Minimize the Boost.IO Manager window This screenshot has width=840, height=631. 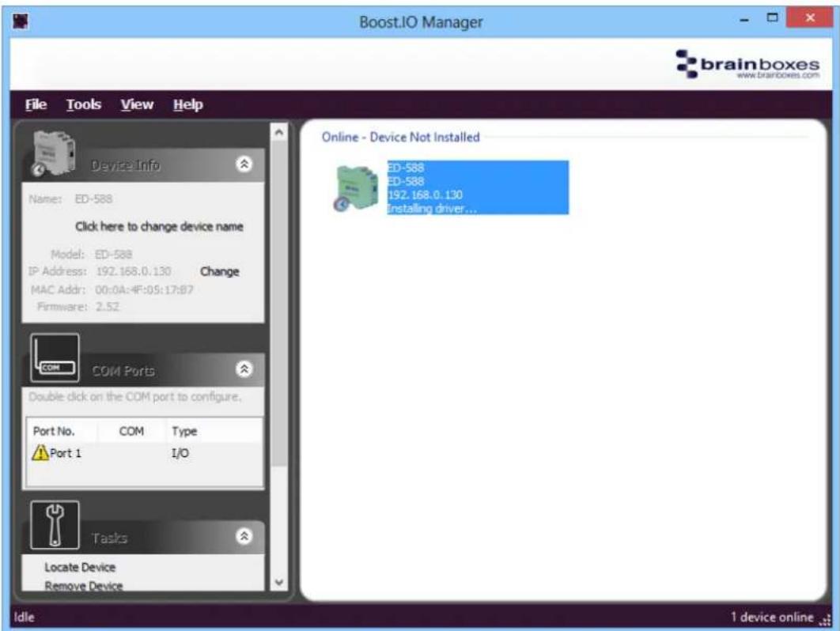[x=744, y=20]
